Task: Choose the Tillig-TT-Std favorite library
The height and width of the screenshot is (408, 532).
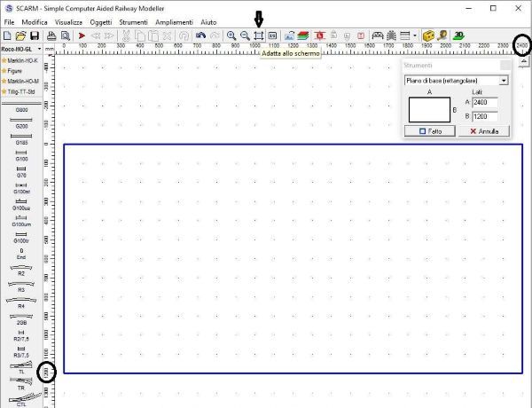Action: [21, 91]
